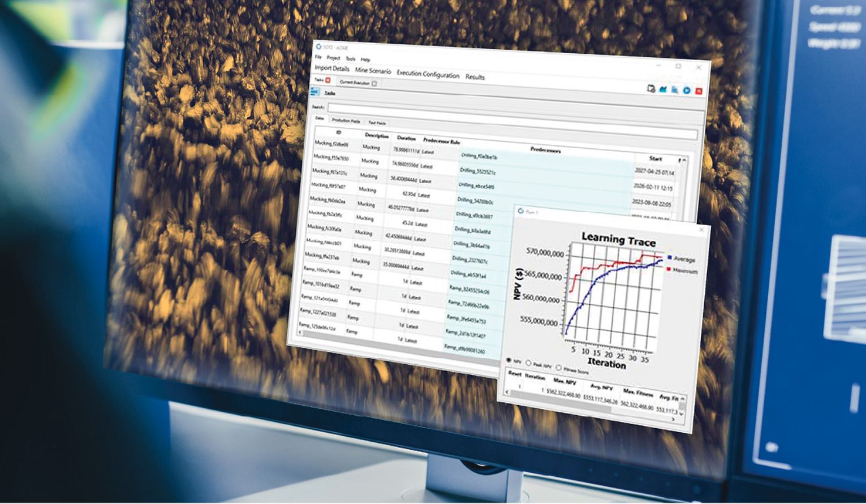Select the NPV radio button
This screenshot has width=866, height=504.
509,360
